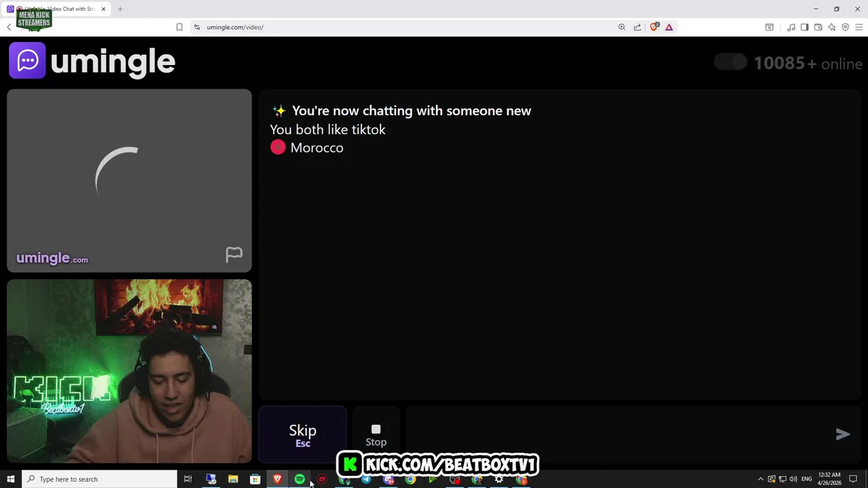Open the Brave VPN shield icon
This screenshot has height=488, width=868.
(845, 27)
